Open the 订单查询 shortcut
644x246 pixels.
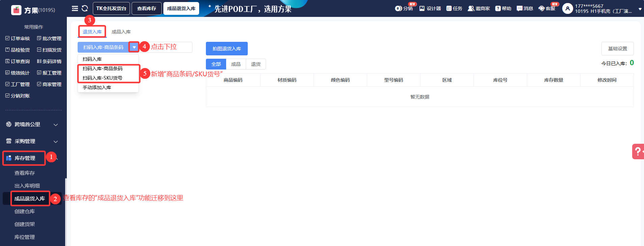click(x=18, y=61)
